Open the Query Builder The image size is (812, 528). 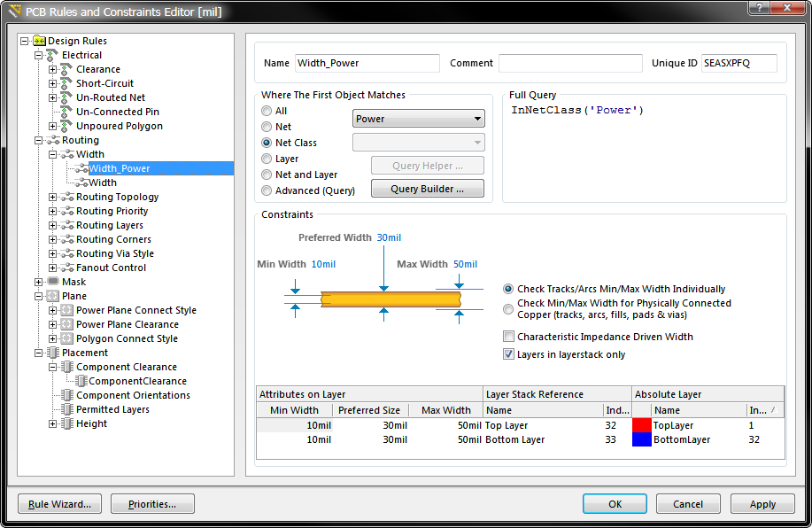click(x=428, y=189)
